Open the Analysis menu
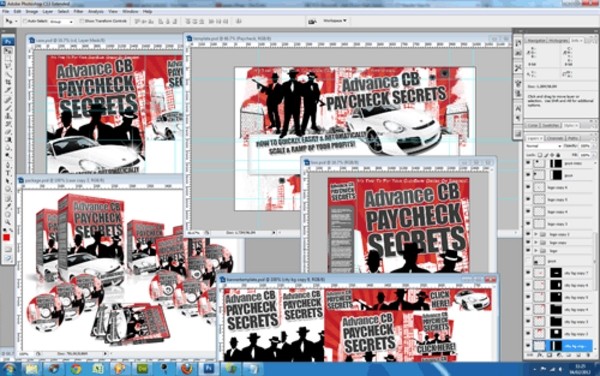The image size is (600, 376). coord(96,11)
